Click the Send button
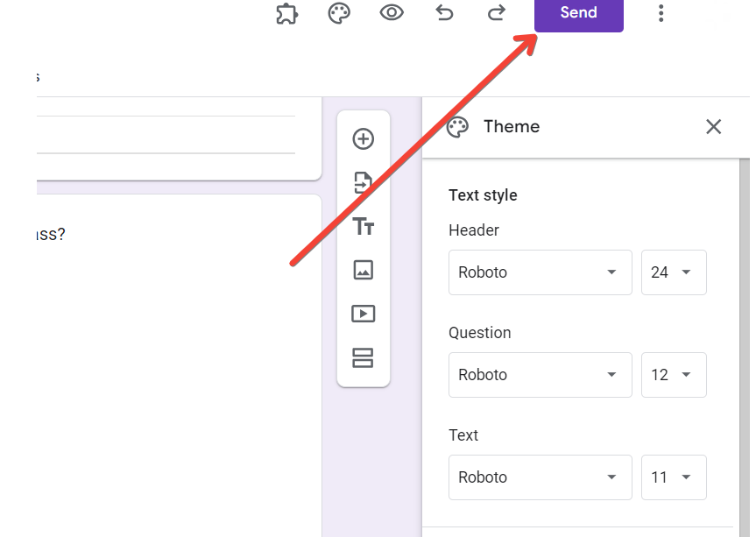 point(578,14)
